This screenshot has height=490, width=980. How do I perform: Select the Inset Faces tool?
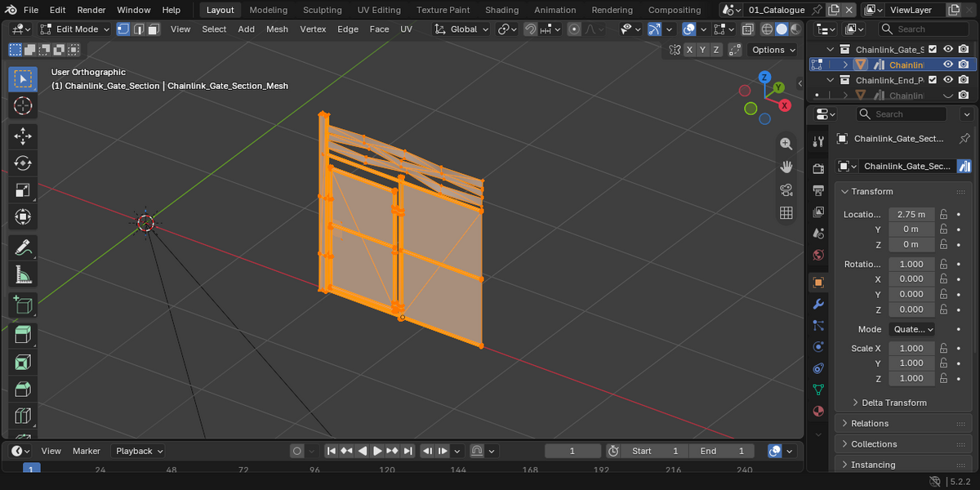click(23, 362)
